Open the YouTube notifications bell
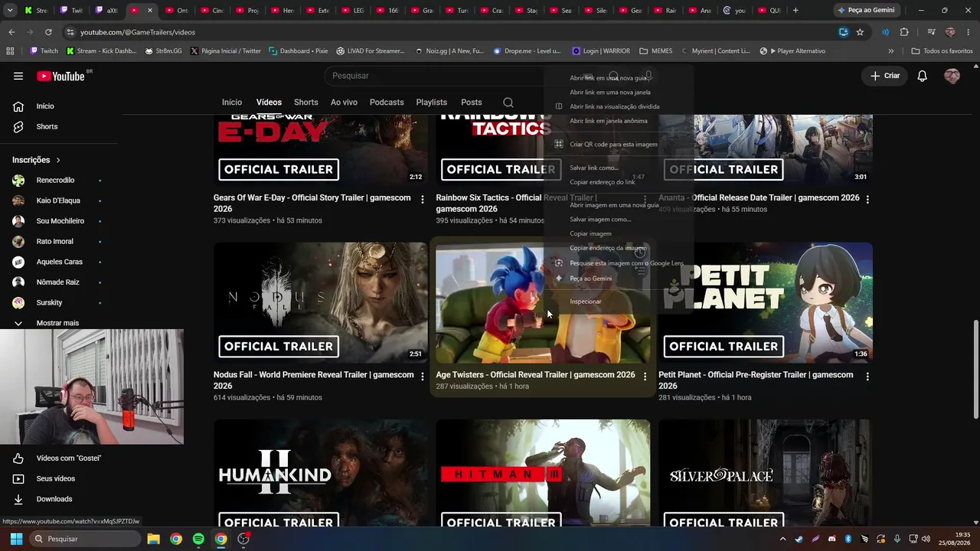The width and height of the screenshot is (980, 551). tap(923, 76)
